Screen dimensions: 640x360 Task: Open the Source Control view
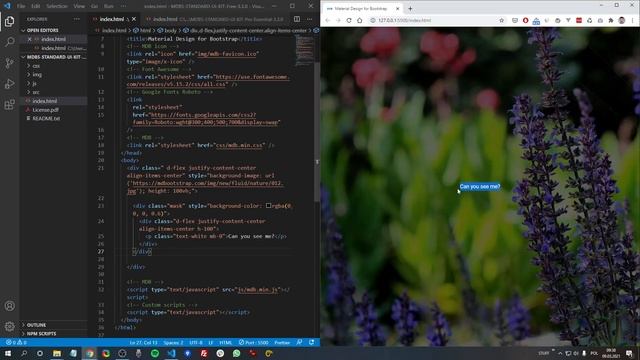tap(9, 63)
